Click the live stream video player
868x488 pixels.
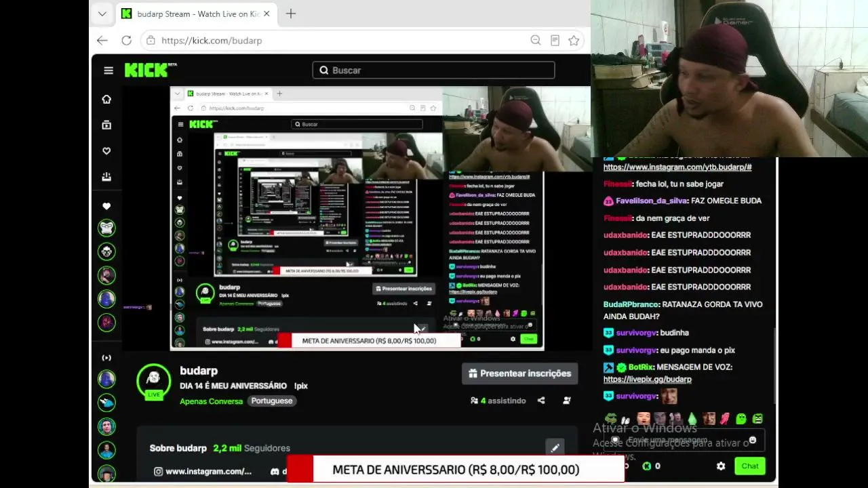357,218
